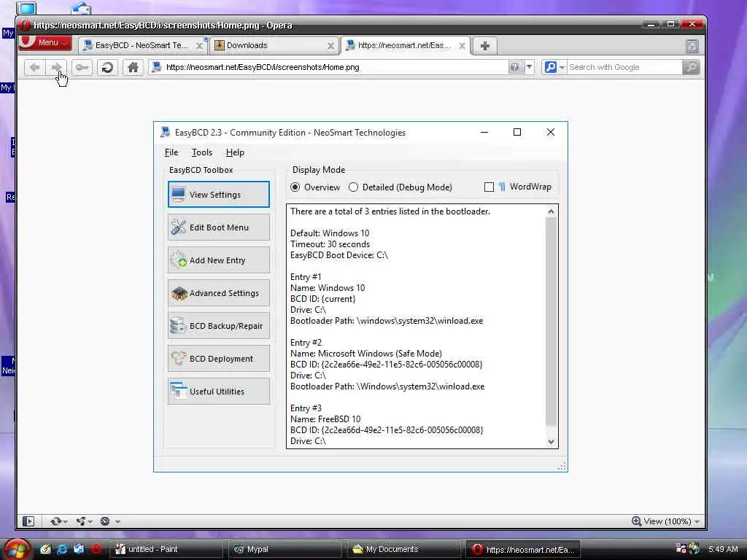Open the View (100%) zoom dropdown
Viewport: 747px width, 560px height.
tap(665, 521)
